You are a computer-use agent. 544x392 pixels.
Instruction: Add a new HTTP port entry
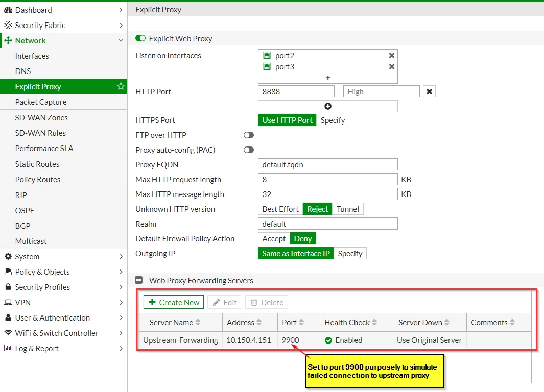click(328, 106)
